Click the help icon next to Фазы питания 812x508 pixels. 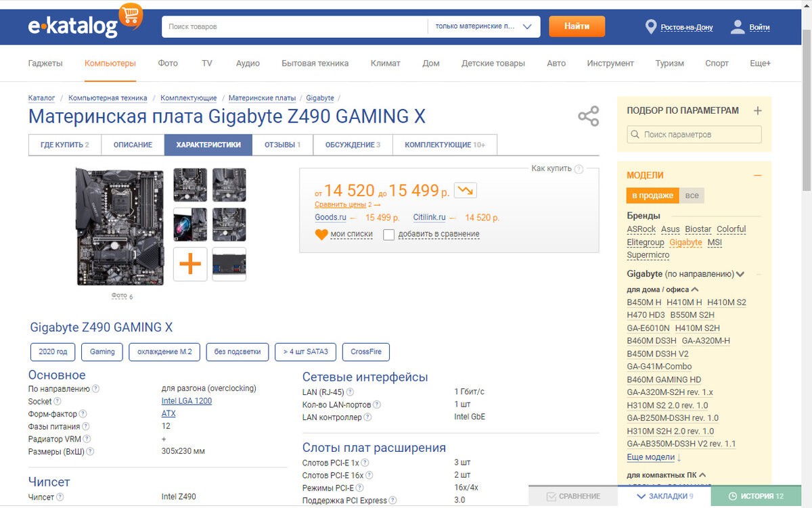(x=86, y=427)
